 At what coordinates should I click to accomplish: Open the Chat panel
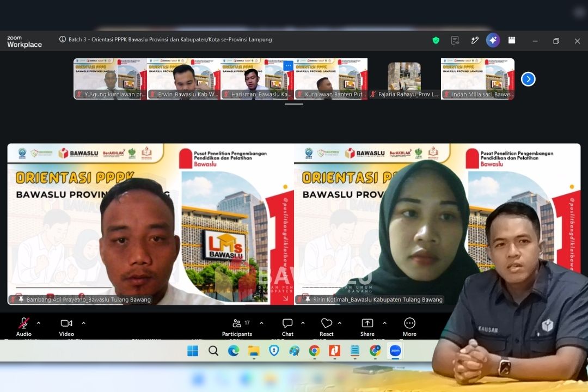tap(287, 327)
